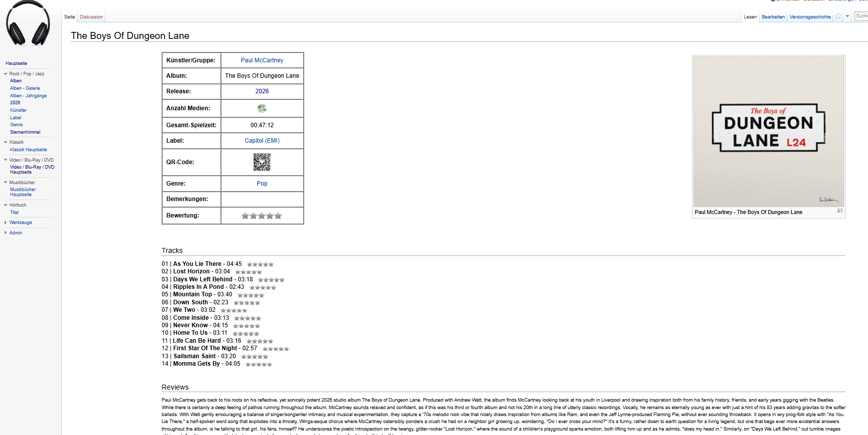Open the Capitol (EMI) label link

(262, 141)
